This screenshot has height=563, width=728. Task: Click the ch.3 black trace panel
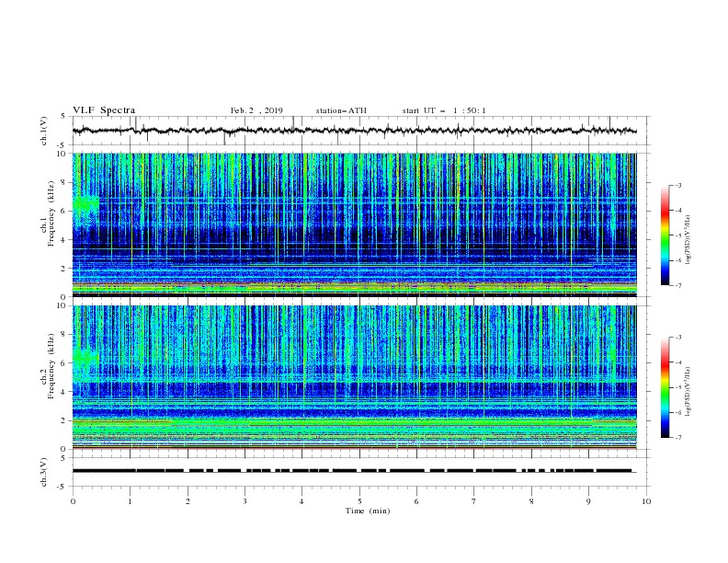pos(361,472)
